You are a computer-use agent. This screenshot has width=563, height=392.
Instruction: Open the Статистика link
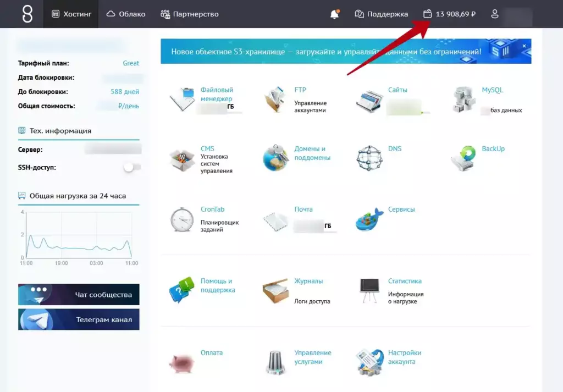tap(405, 281)
